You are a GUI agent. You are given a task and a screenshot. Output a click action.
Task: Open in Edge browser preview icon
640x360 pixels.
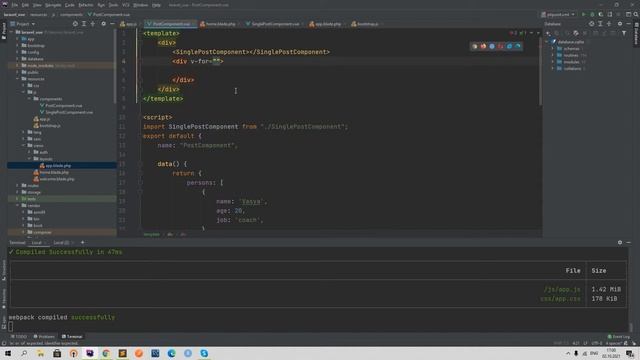point(518,46)
